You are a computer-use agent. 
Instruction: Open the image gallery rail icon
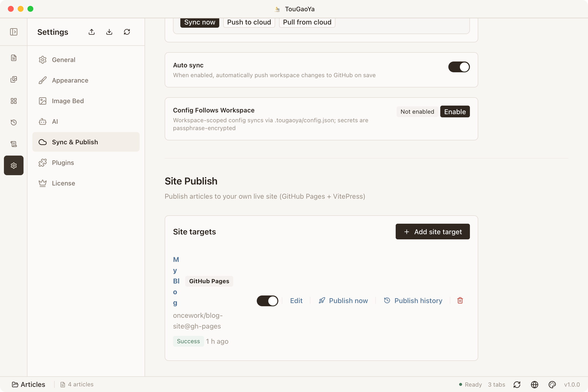point(13,79)
